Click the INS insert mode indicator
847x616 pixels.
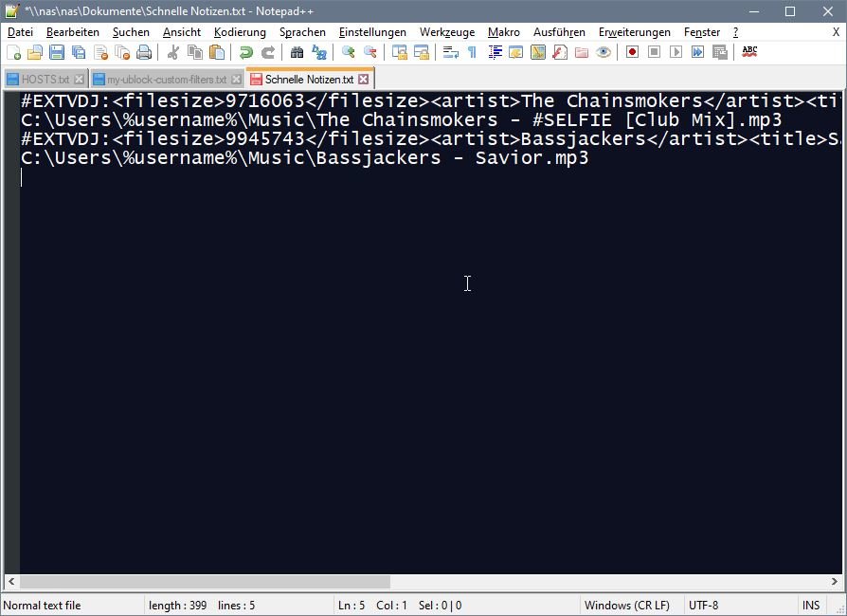click(x=811, y=606)
